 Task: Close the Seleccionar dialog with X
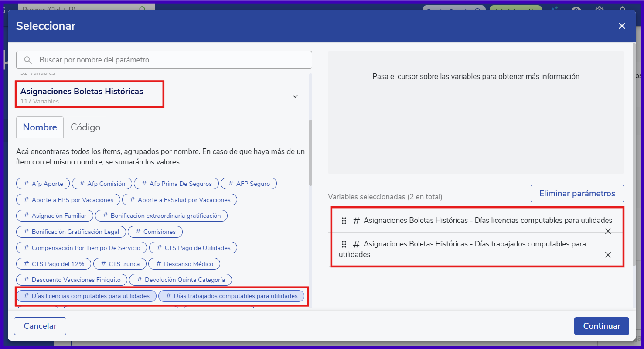622,26
